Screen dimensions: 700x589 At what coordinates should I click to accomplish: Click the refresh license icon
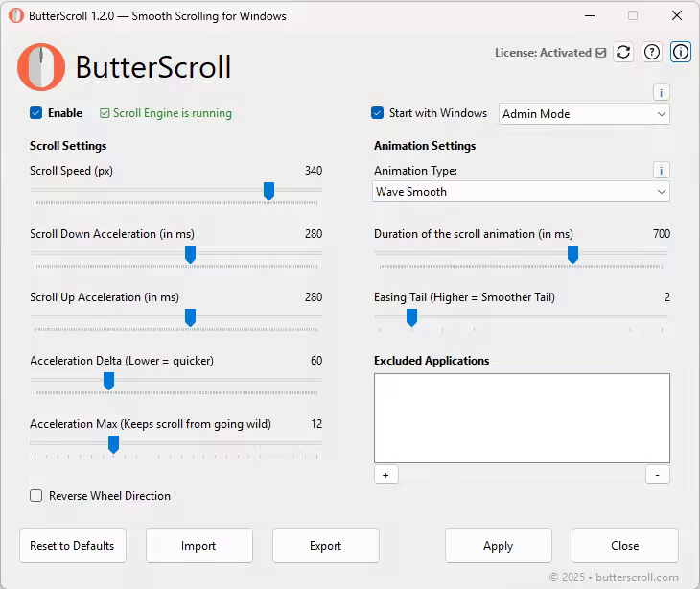pos(623,53)
